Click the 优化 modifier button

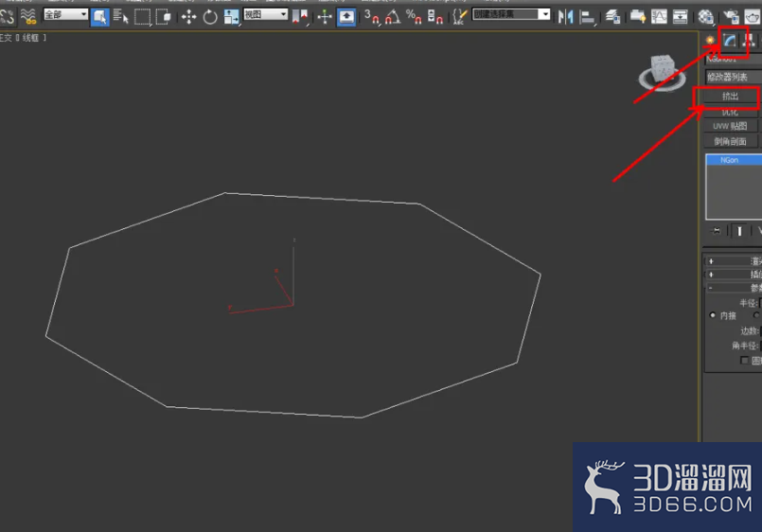point(730,113)
